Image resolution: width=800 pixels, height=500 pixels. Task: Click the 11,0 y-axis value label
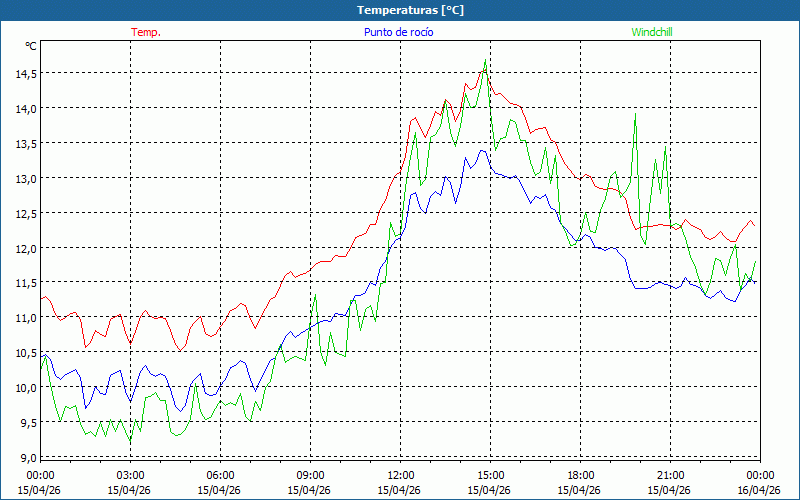pyautogui.click(x=25, y=318)
